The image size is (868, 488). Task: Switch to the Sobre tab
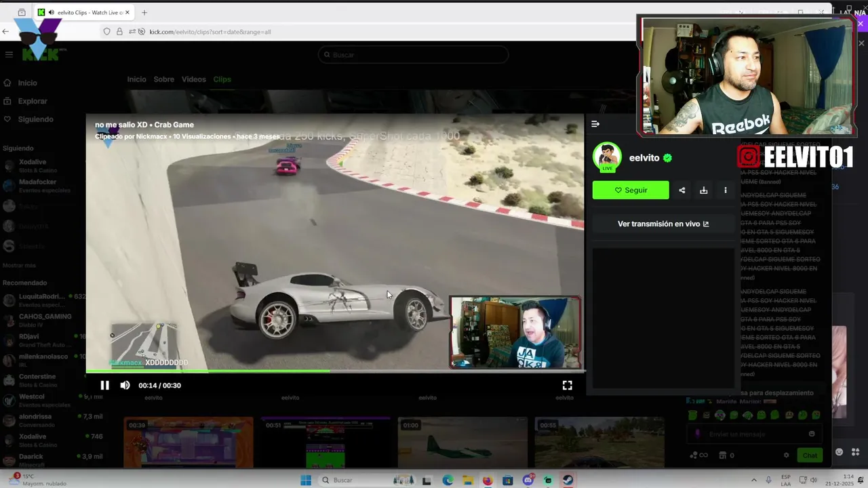(x=164, y=79)
